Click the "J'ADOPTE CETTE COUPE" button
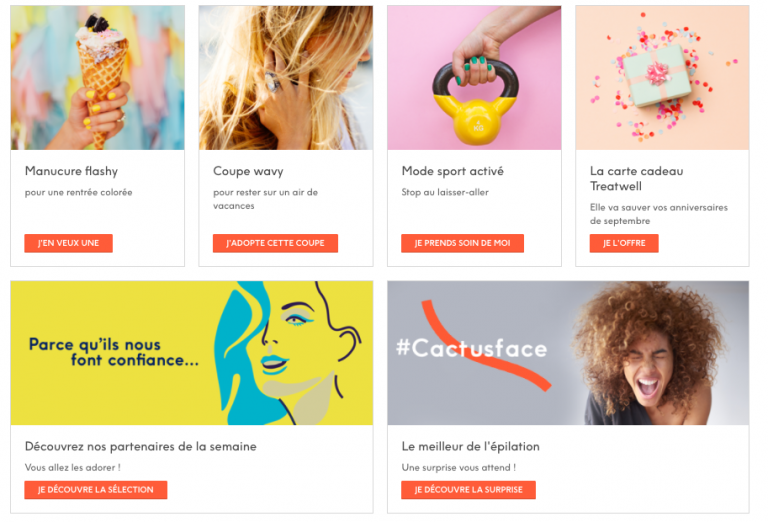Image resolution: width=768 pixels, height=522 pixels. (x=275, y=243)
